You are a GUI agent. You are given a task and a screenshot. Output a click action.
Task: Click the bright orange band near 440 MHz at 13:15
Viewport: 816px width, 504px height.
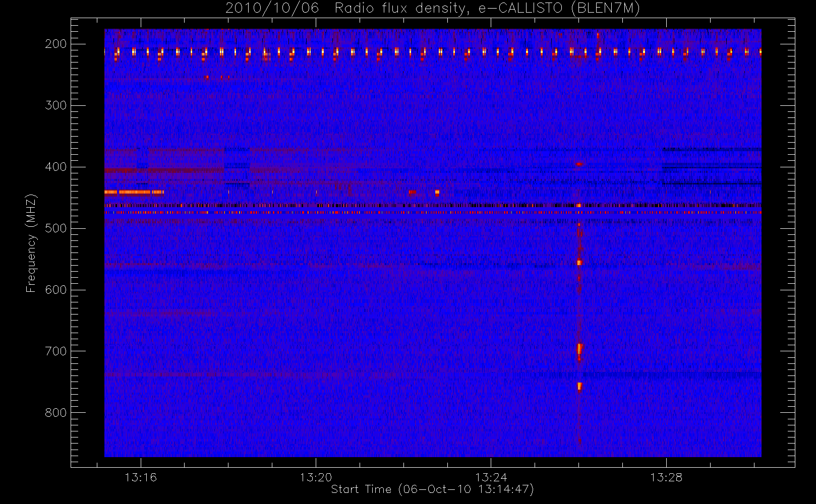[134, 192]
